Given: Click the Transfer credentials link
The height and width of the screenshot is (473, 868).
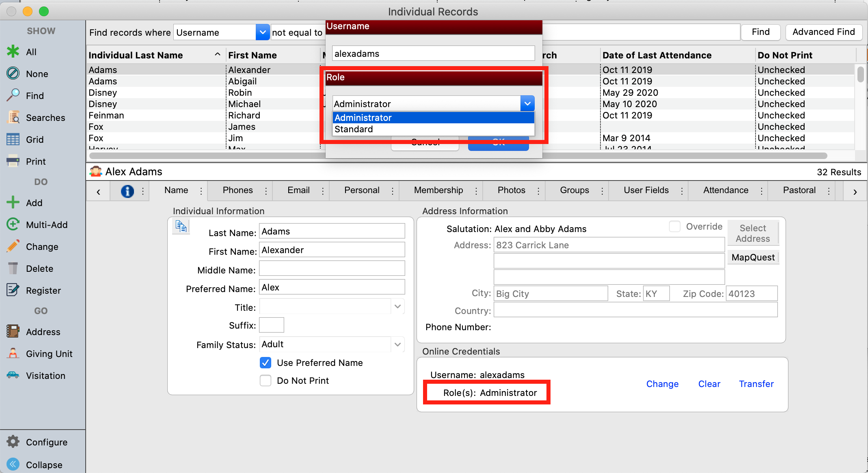Looking at the screenshot, I should (756, 384).
